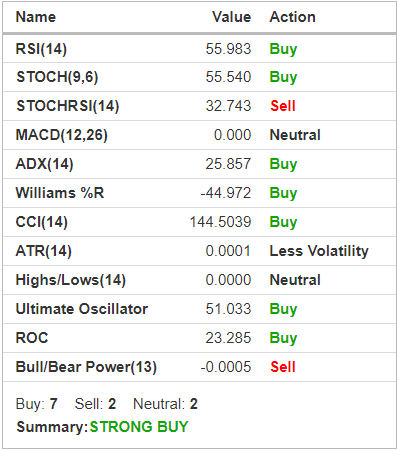Select the RSI(14) indicator row
The image size is (398, 451).
tap(199, 49)
